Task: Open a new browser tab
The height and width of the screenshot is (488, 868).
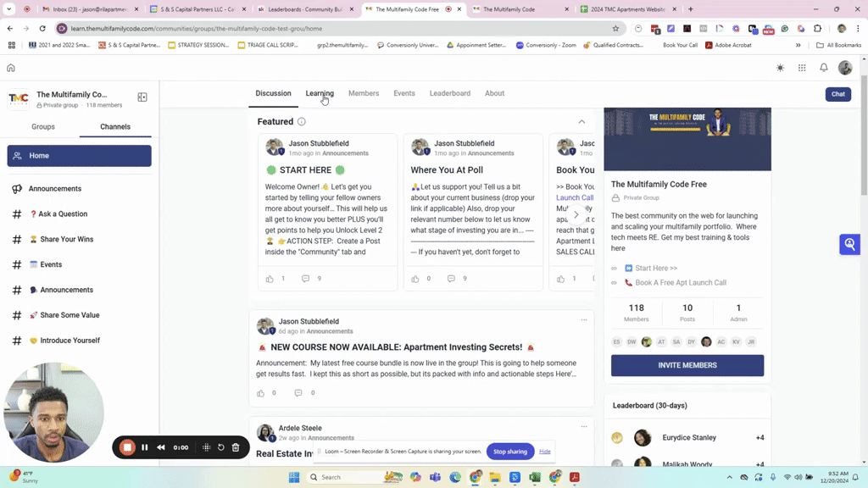Action: point(690,9)
